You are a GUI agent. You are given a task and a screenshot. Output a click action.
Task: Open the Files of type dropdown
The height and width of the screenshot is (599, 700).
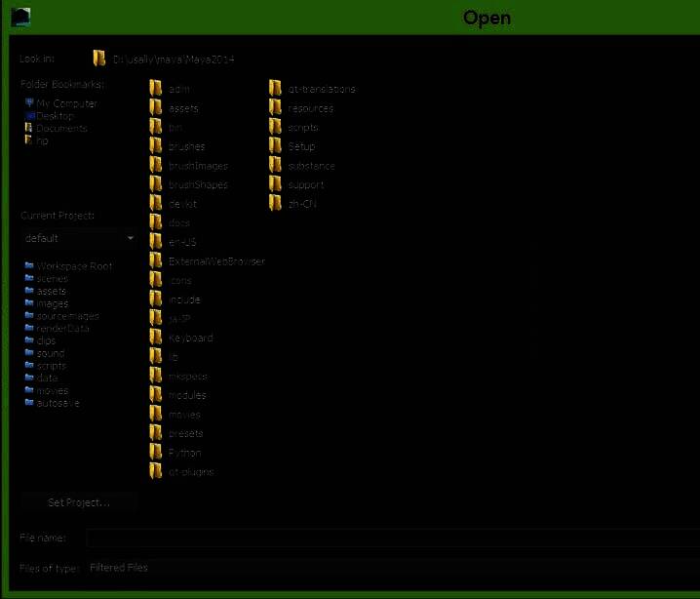(x=390, y=568)
